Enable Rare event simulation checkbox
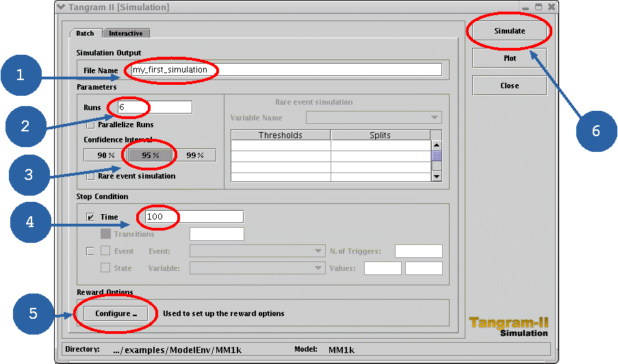Screen dimensions: 618x364 click(90, 176)
